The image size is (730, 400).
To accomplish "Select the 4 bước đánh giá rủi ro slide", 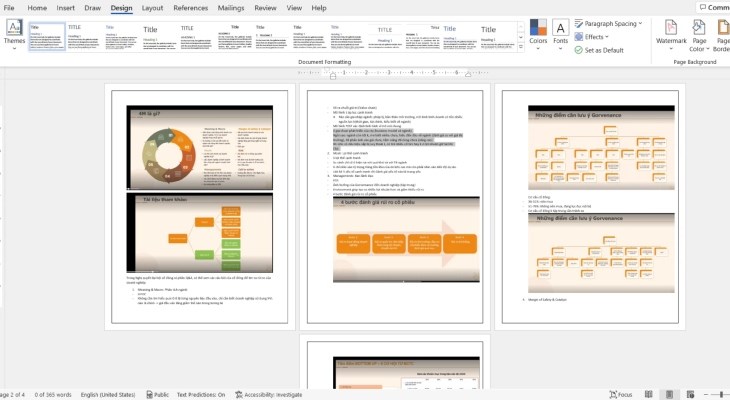I will point(406,239).
